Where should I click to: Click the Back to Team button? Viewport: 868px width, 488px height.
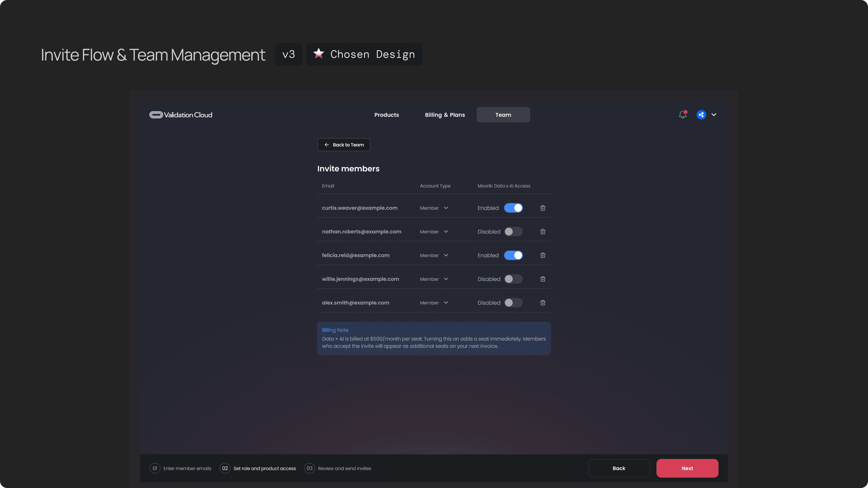[344, 145]
